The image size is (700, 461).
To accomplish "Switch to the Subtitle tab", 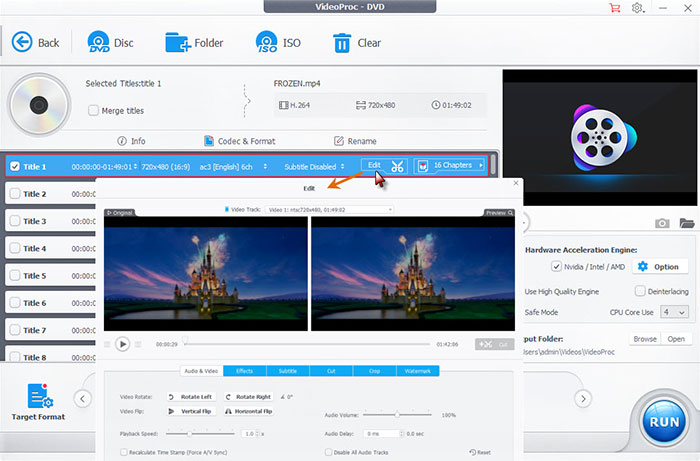I will tap(288, 371).
